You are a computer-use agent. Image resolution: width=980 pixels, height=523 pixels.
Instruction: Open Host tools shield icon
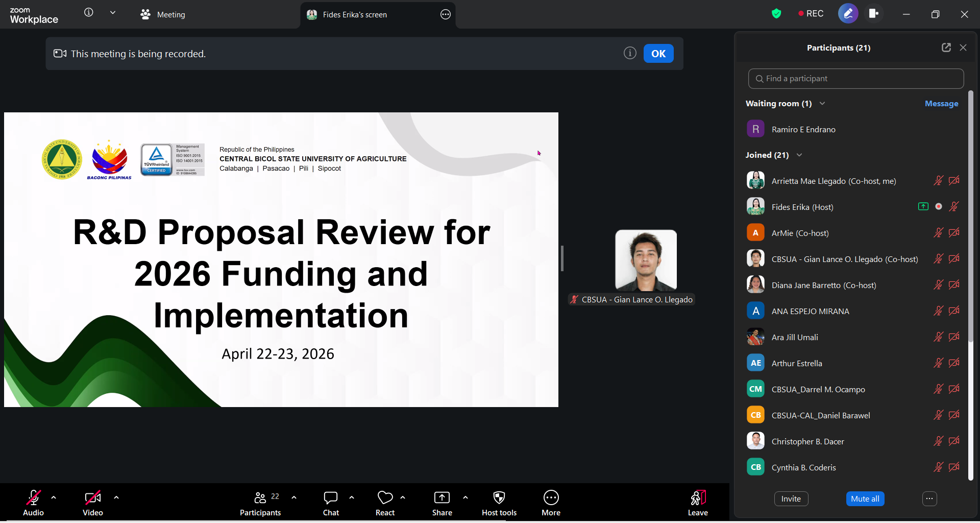(x=499, y=503)
